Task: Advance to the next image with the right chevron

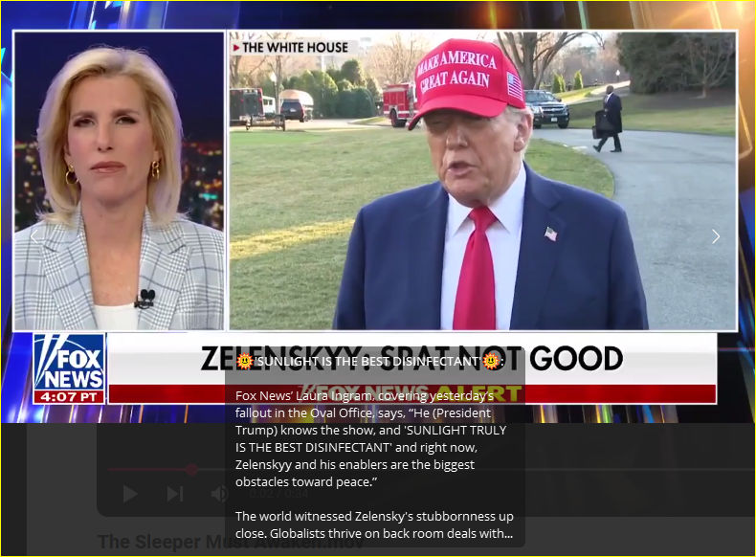Action: pyautogui.click(x=716, y=236)
